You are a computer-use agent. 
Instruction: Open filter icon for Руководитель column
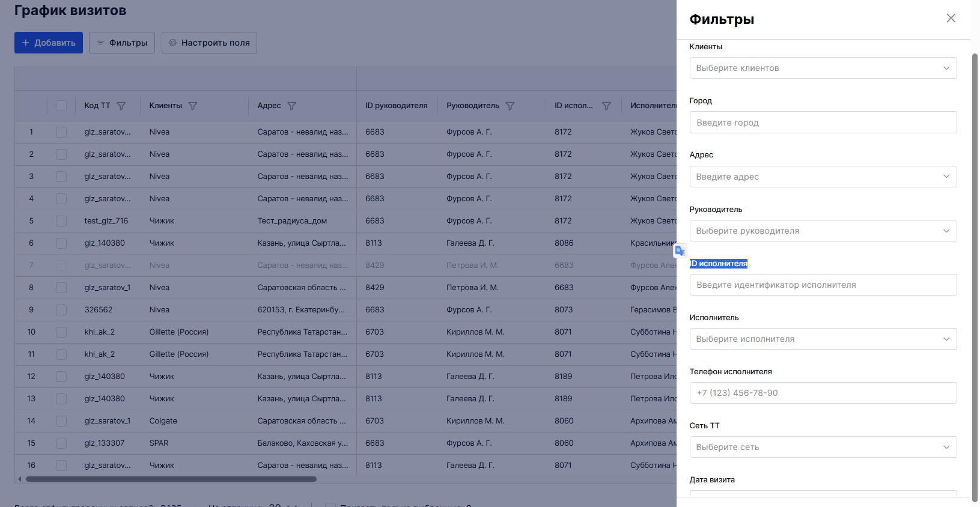510,106
